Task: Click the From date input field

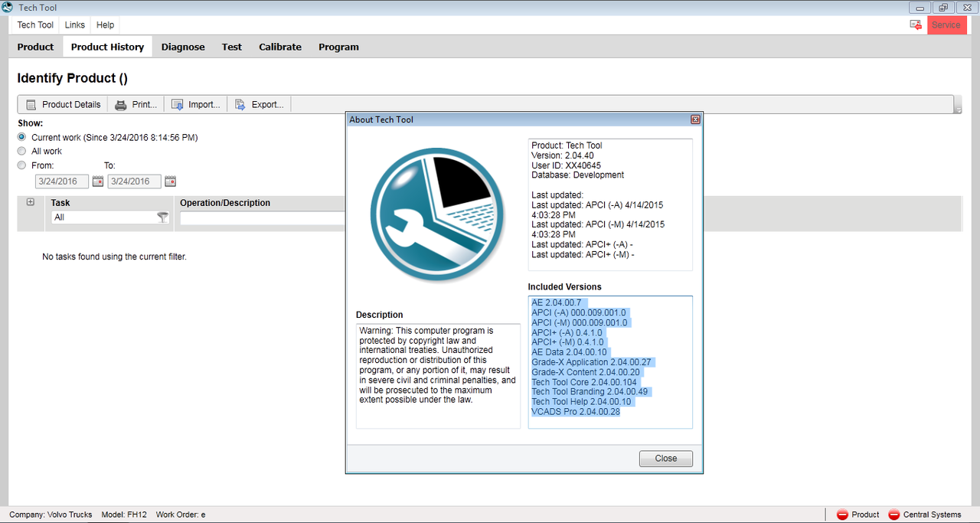Action: point(62,181)
